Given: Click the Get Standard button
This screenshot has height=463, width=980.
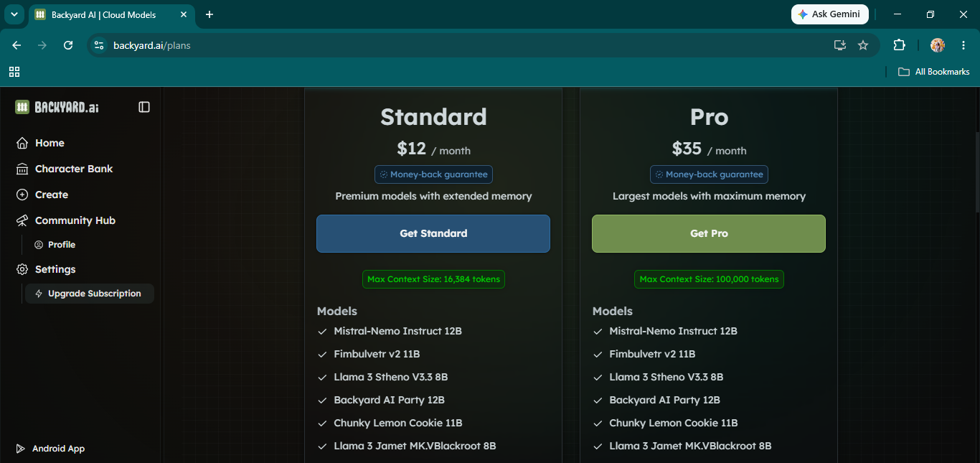Looking at the screenshot, I should pos(433,233).
